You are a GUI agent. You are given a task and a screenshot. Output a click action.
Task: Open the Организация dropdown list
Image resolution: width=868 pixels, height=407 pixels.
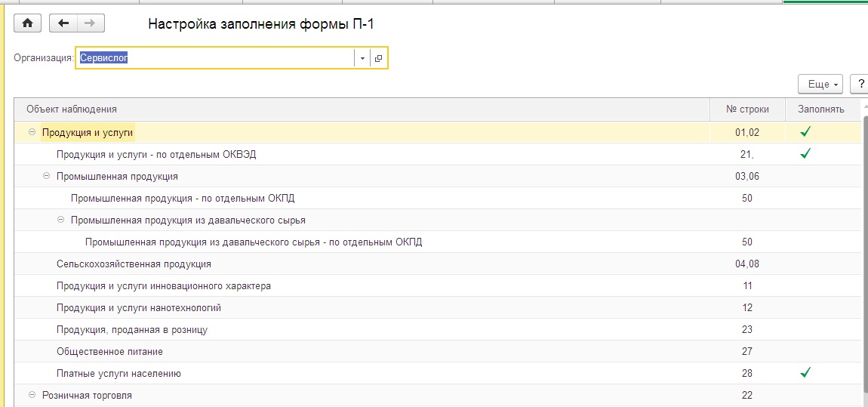click(x=362, y=58)
